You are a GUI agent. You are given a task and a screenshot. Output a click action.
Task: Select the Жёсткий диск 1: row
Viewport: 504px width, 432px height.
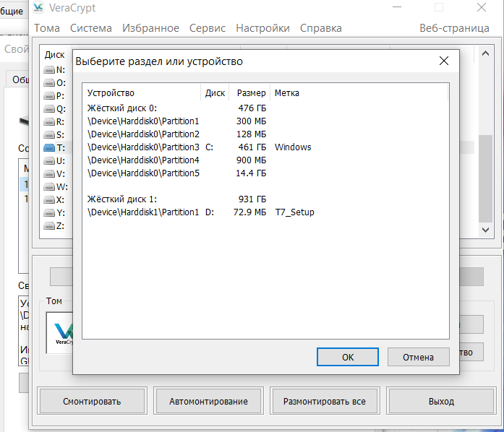click(x=265, y=199)
